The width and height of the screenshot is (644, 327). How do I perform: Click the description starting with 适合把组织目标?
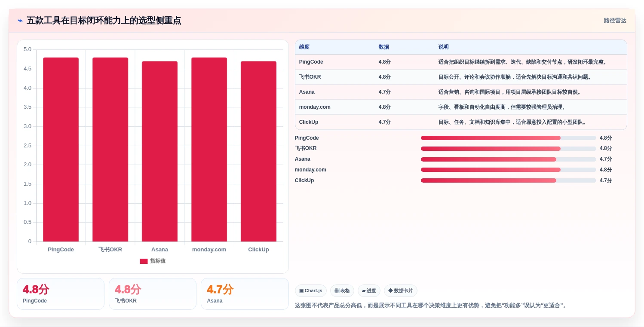[523, 62]
